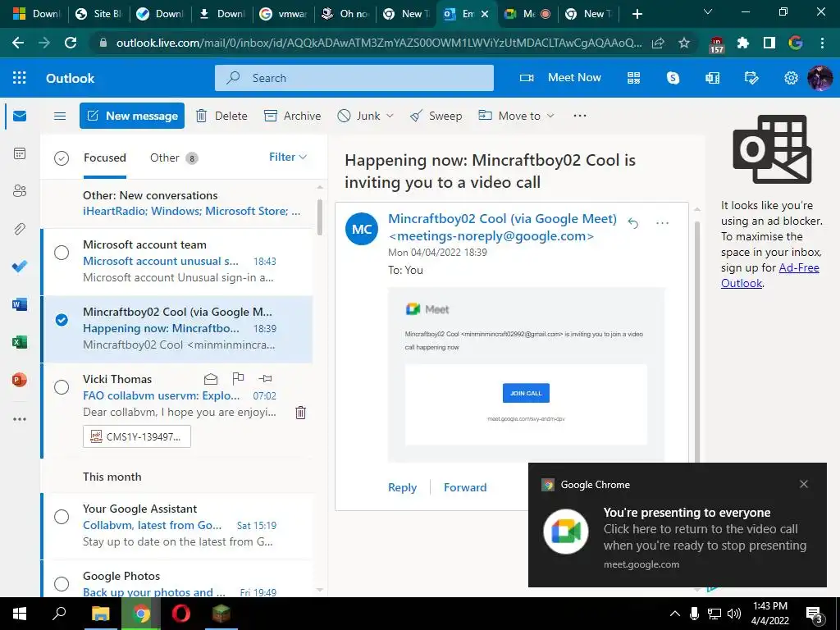Image resolution: width=840 pixels, height=630 pixels.
Task: Deselect the Mincraftboy02 Cool email checkbox
Action: click(x=62, y=320)
